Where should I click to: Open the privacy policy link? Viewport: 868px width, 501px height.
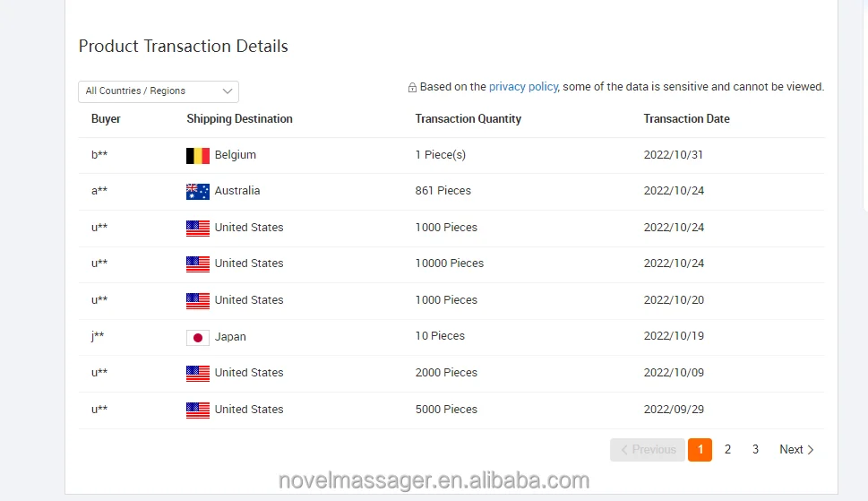pyautogui.click(x=523, y=87)
